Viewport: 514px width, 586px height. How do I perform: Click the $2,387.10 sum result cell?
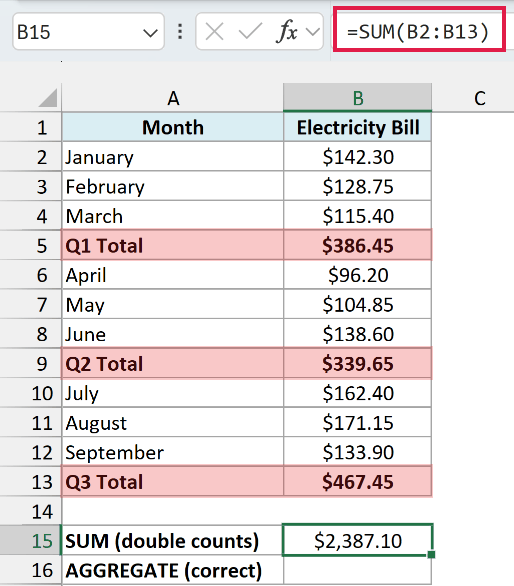coord(357,540)
